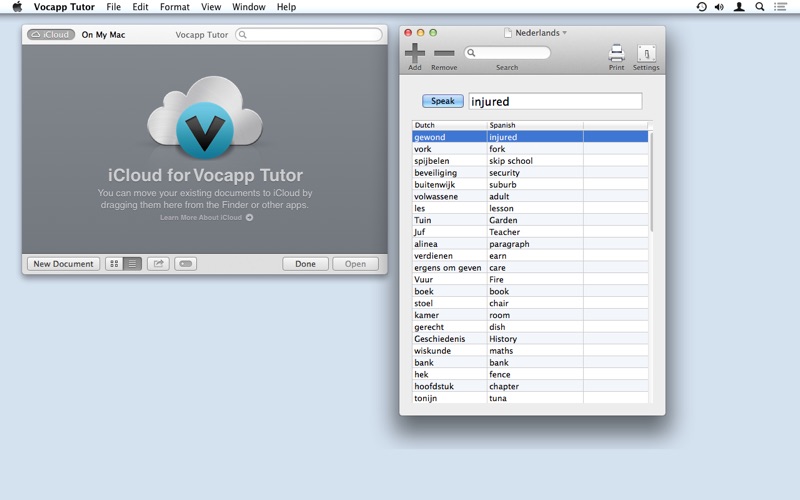
Task: Click the Add plus icon
Action: [415, 53]
